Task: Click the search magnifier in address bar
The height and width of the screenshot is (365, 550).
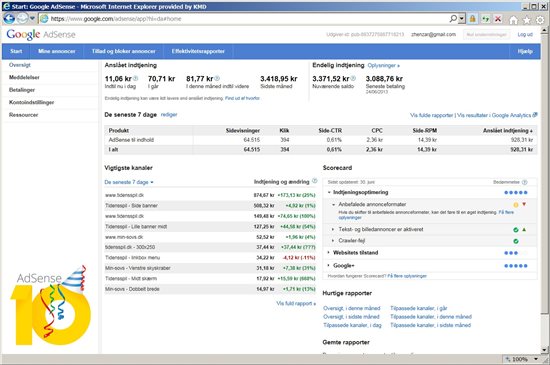Action: pos(453,19)
